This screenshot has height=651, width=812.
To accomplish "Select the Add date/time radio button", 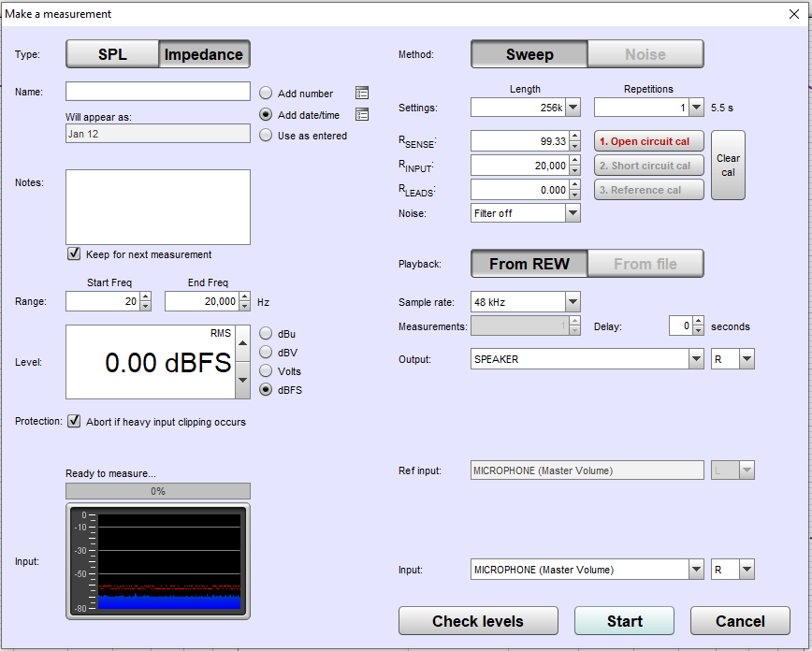I will [x=266, y=114].
